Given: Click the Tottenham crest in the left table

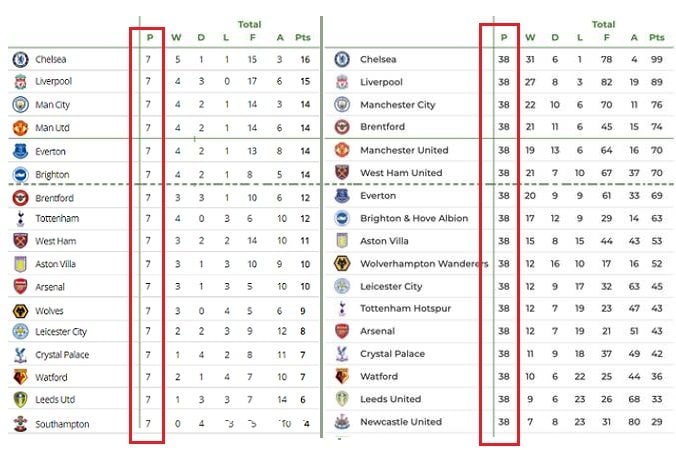Looking at the screenshot, I should tap(20, 219).
